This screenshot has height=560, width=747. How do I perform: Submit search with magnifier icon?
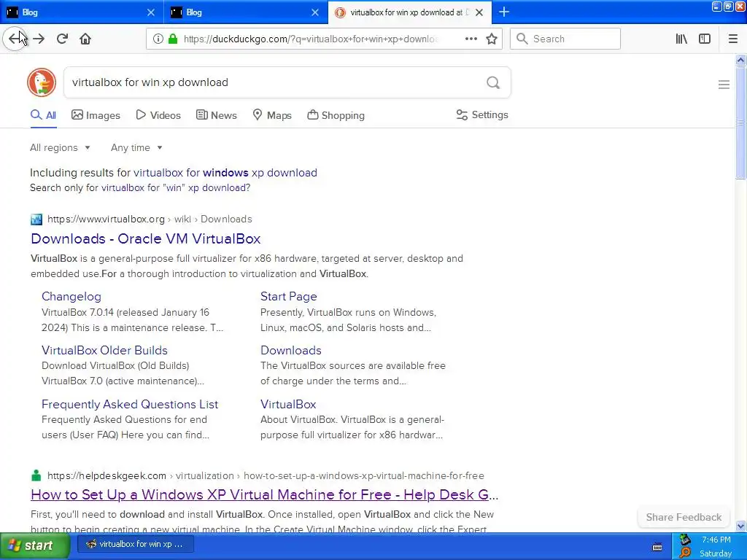[x=493, y=82]
